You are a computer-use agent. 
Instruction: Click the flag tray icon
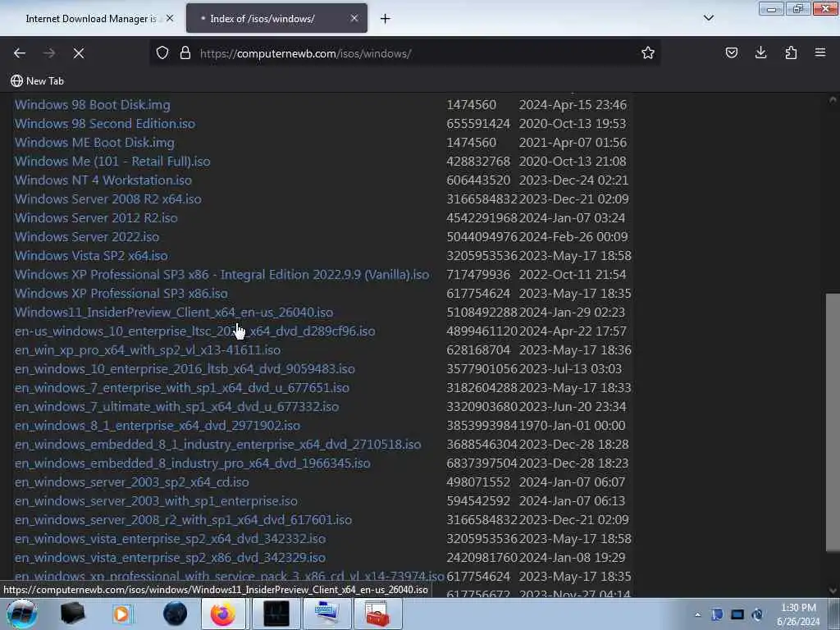click(717, 614)
